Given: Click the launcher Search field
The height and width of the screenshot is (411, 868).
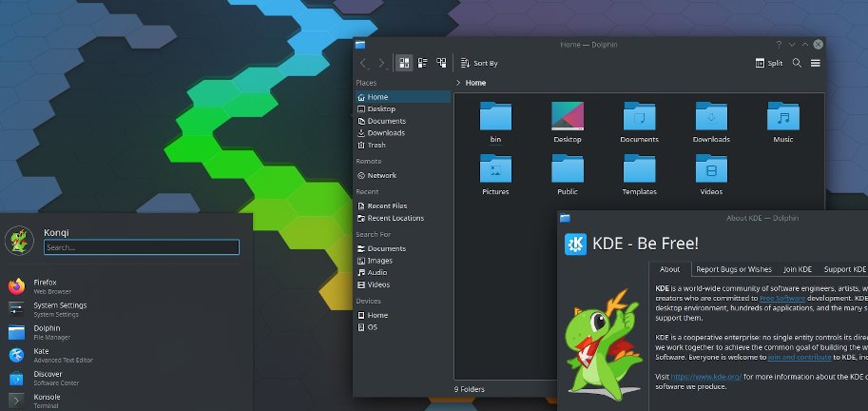Looking at the screenshot, I should (142, 247).
